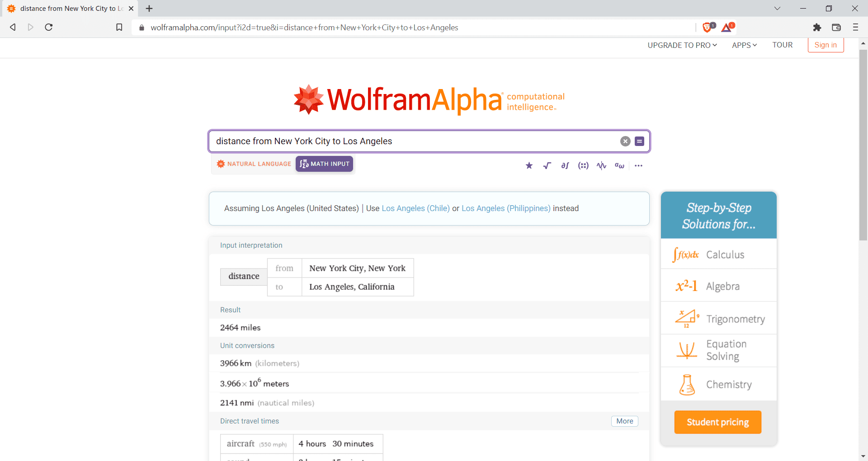Screen dimensions: 868x461
Task: Click the 3966 km conversion
Action: click(x=236, y=363)
